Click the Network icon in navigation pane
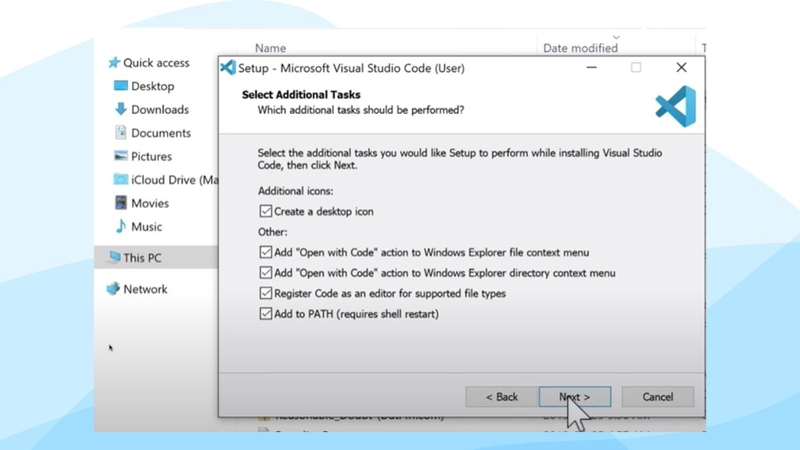The image size is (800, 450). 113,289
